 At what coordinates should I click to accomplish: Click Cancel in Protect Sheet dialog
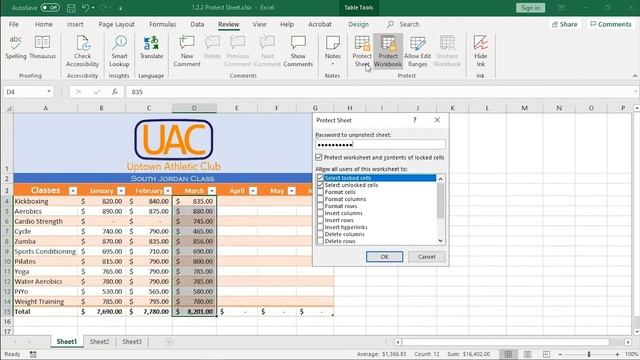point(427,257)
